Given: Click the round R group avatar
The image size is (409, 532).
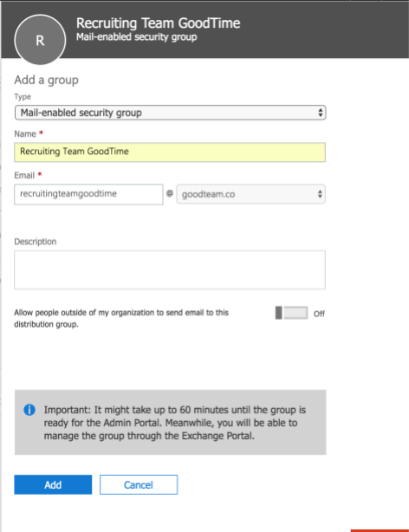Looking at the screenshot, I should click(40, 40).
